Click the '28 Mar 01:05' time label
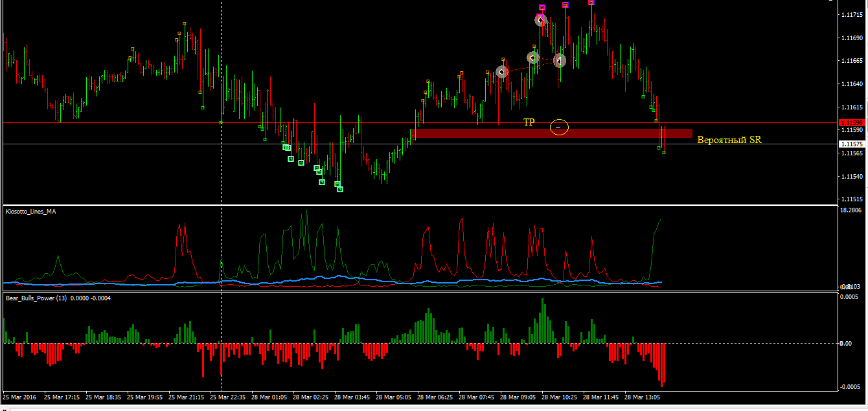 tap(269, 397)
